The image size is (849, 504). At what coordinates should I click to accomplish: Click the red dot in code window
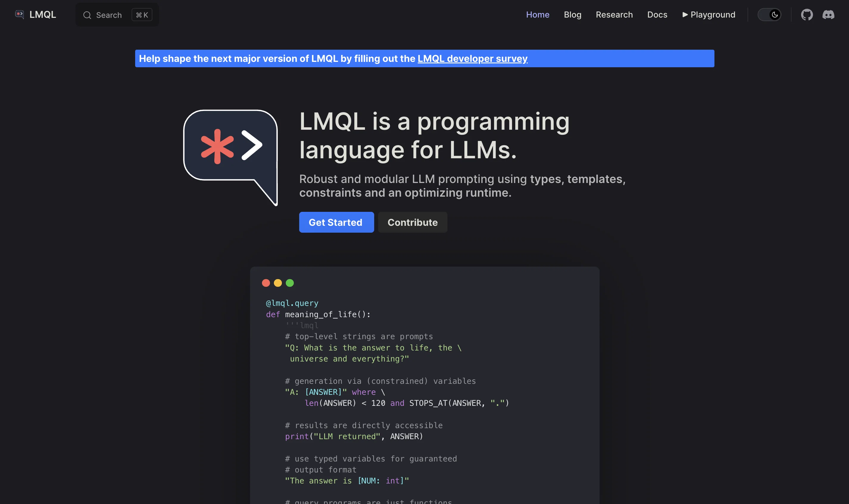266,283
